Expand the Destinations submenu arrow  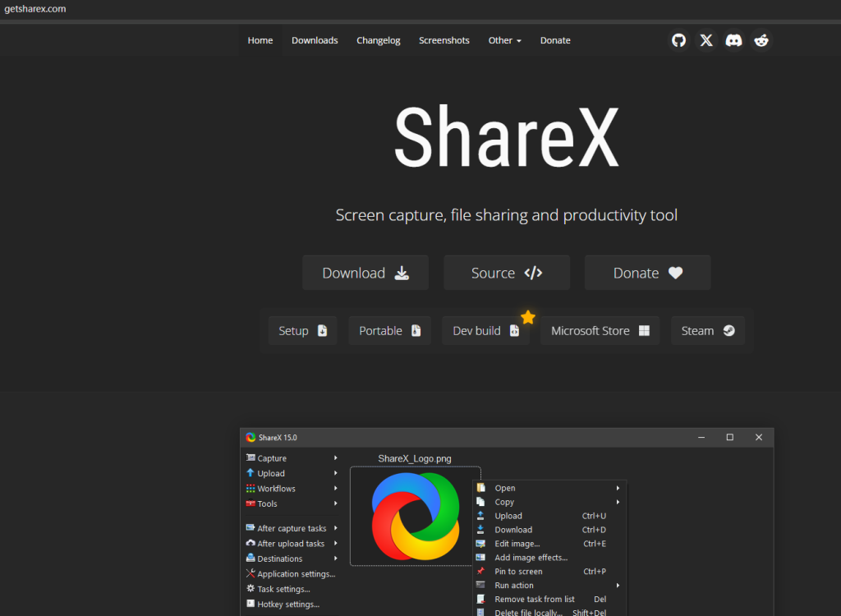point(336,558)
